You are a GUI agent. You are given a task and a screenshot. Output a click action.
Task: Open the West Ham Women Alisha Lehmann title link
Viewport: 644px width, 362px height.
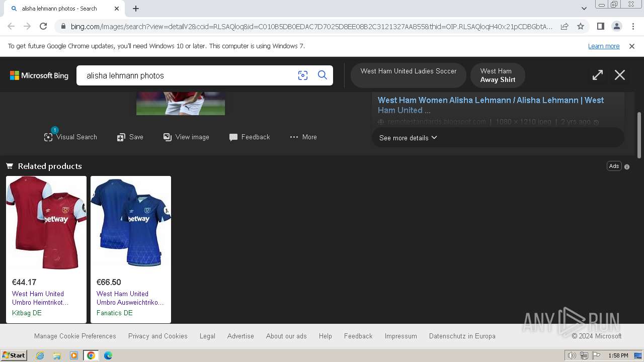(x=491, y=105)
